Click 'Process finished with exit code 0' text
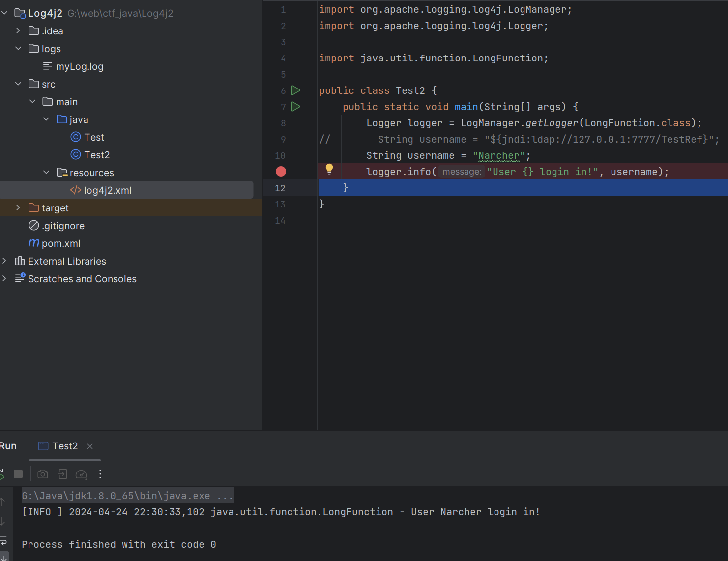 (119, 544)
